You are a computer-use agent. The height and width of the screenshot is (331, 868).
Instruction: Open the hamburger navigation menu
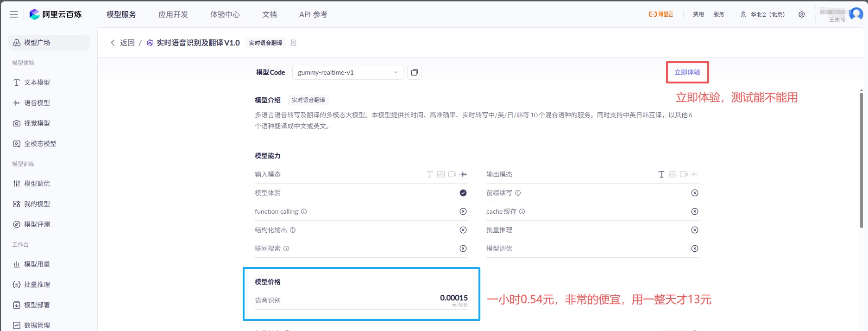(x=14, y=14)
